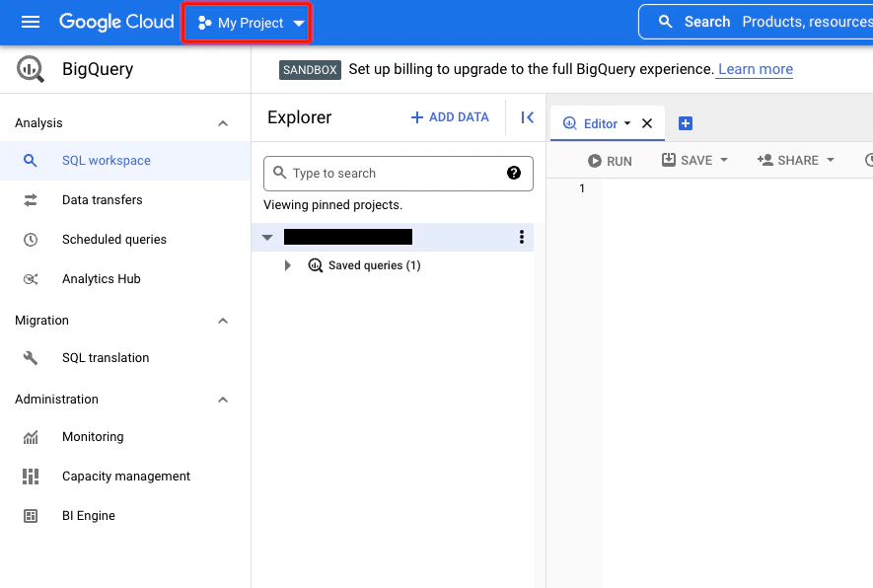Screen dimensions: 873x588
Task: Open the Editor tab dropdown arrow
Action: [627, 123]
